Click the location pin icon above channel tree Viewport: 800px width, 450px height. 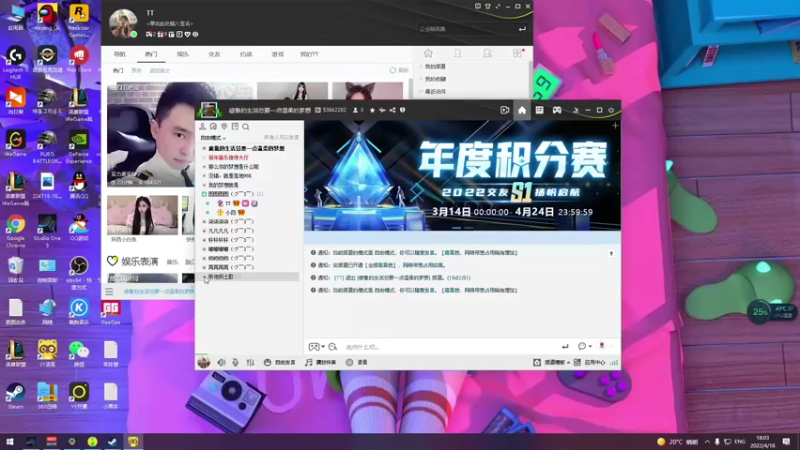224,127
